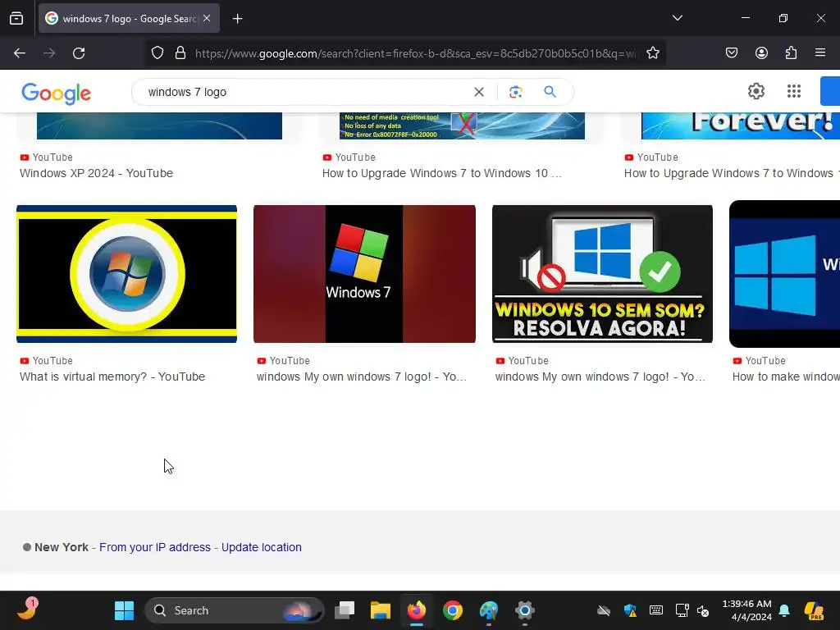Open the Windows Start menu
The width and height of the screenshot is (840, 630).
[125, 610]
